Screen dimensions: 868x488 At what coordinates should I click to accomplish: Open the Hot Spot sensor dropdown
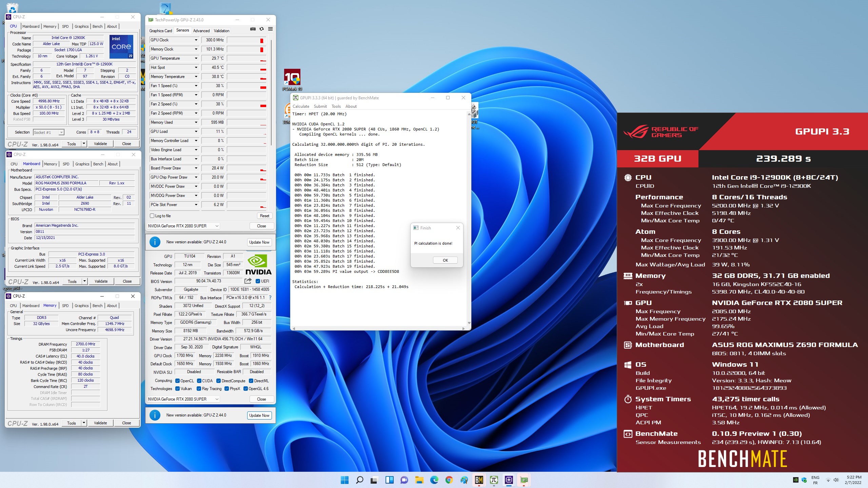click(x=196, y=67)
